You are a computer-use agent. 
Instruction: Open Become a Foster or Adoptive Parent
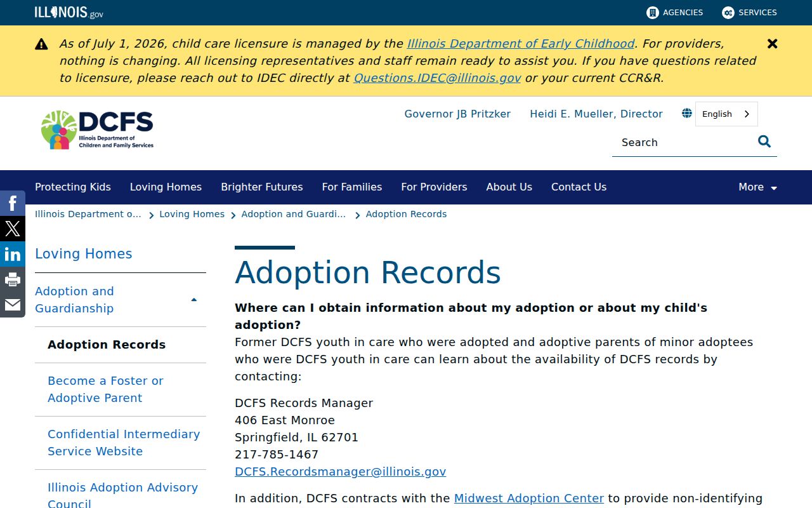click(105, 389)
